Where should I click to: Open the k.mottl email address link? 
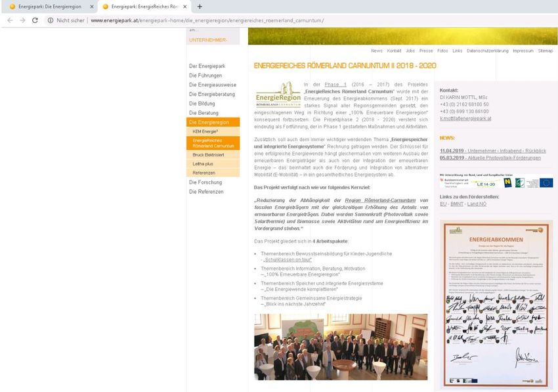pos(465,118)
